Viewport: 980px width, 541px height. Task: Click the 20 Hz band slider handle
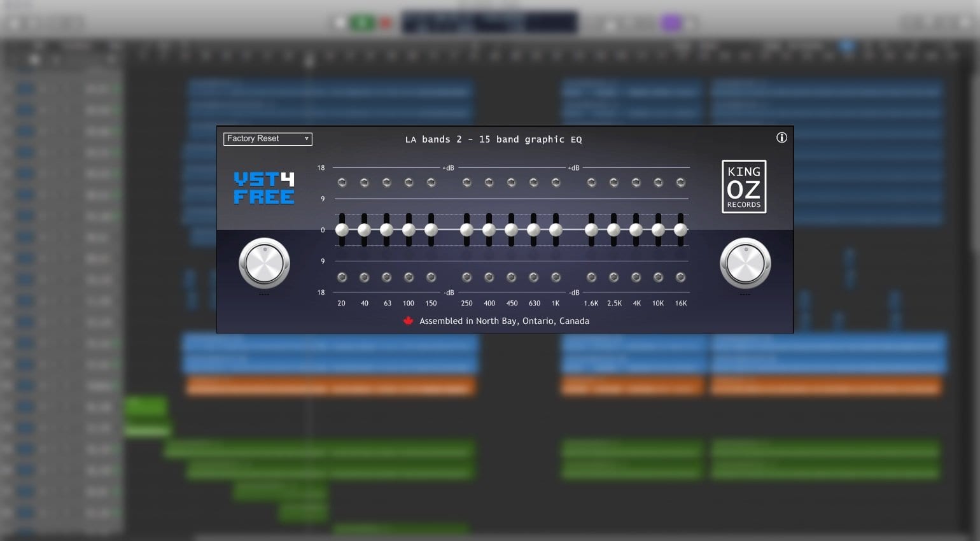pyautogui.click(x=342, y=230)
